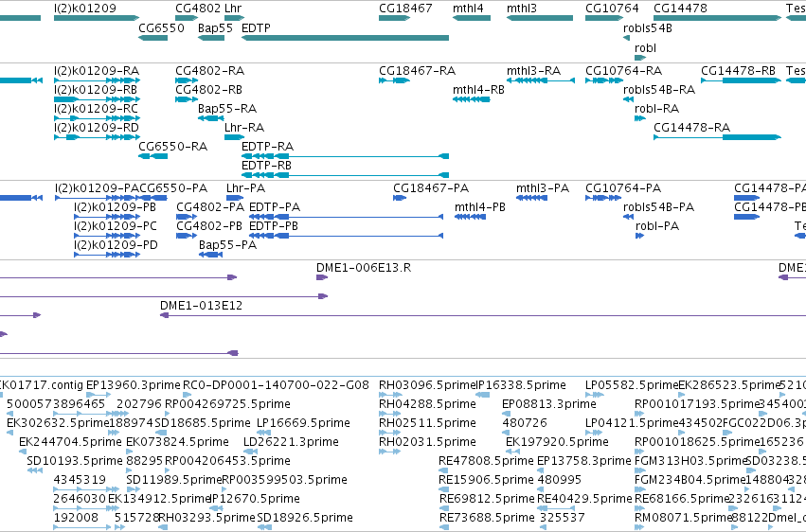Click the CG10764-RA transcript label
The height and width of the screenshot is (532, 806).
(x=623, y=70)
